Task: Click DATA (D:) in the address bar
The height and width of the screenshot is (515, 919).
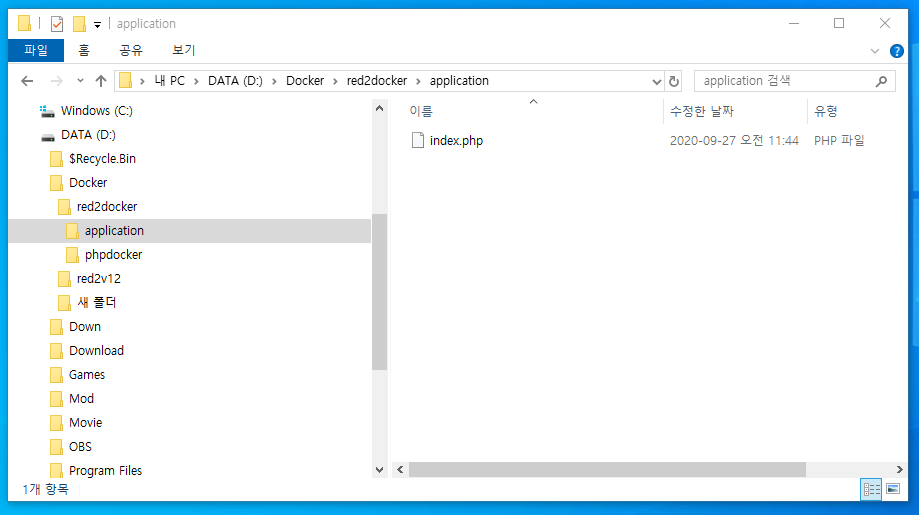Action: (x=235, y=81)
